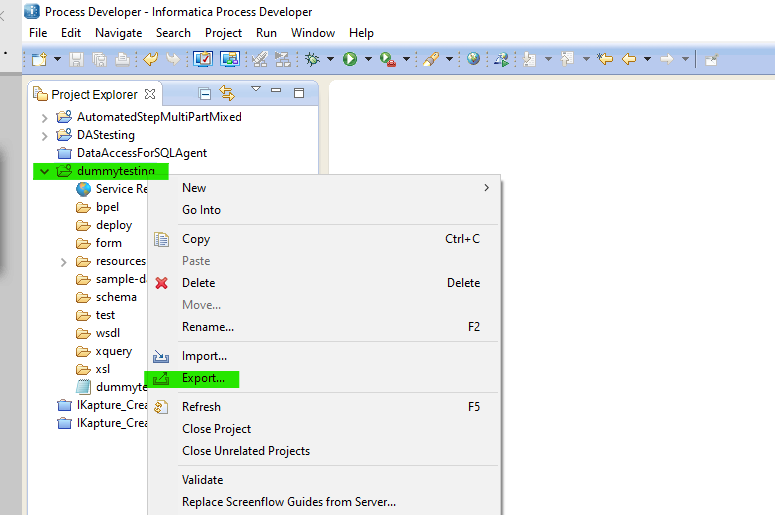Screen dimensions: 775x515
Task: Select the xsl folder
Action: (x=102, y=369)
